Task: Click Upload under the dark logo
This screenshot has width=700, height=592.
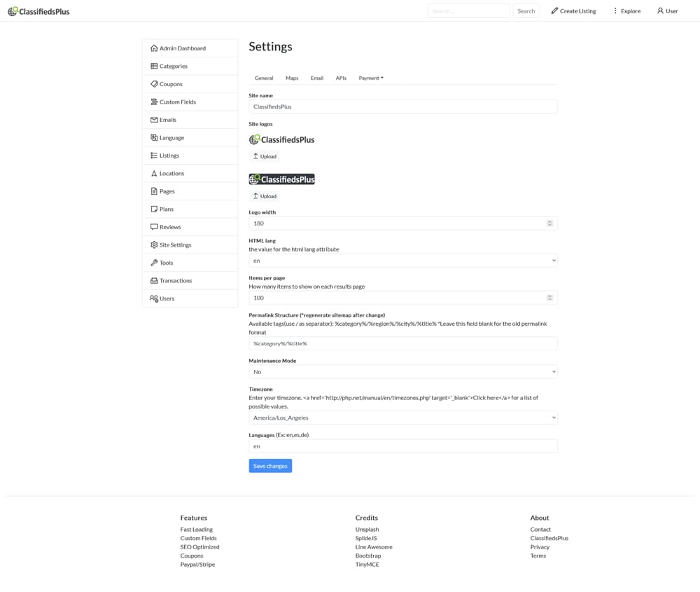Action: (265, 196)
